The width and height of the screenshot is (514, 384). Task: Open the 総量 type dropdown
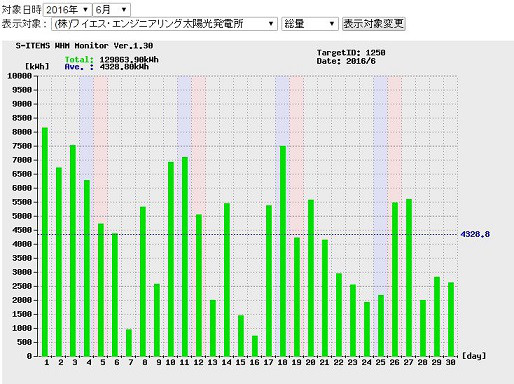pos(310,24)
